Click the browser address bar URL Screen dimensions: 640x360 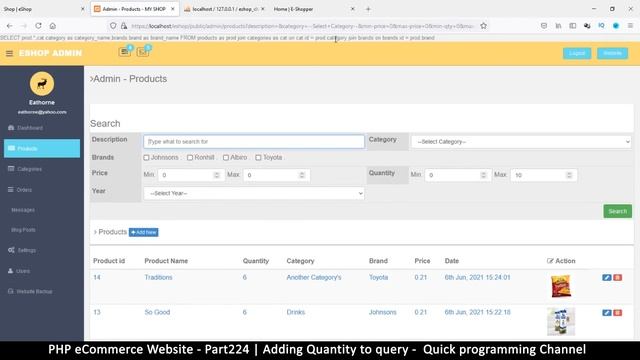(302, 26)
